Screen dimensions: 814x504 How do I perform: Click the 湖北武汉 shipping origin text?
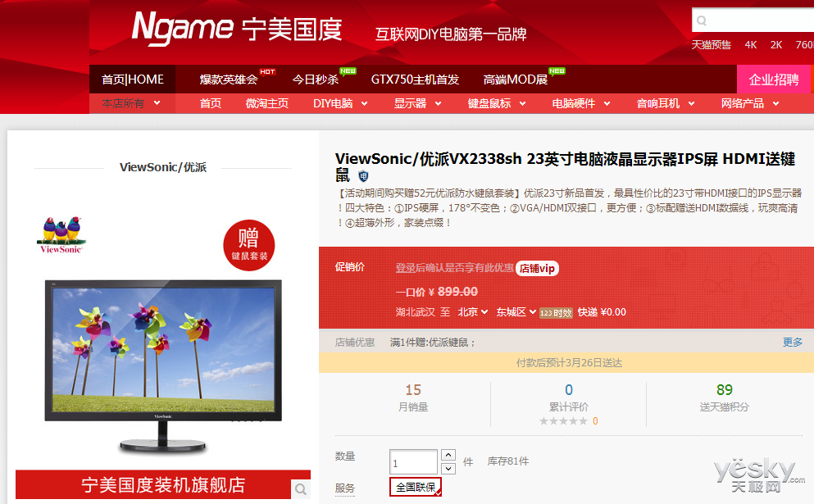tap(416, 312)
